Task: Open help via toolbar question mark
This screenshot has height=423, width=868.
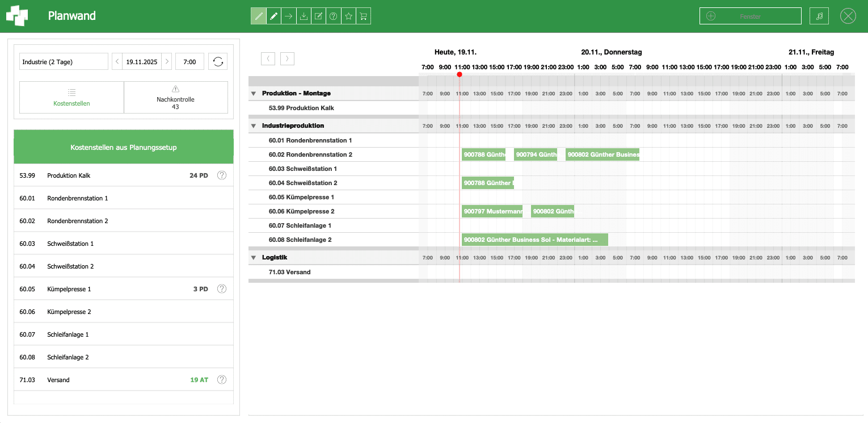Action: (x=334, y=16)
